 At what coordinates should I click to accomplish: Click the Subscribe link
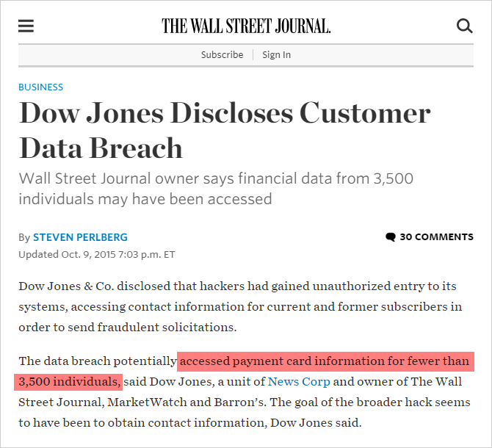pyautogui.click(x=223, y=55)
